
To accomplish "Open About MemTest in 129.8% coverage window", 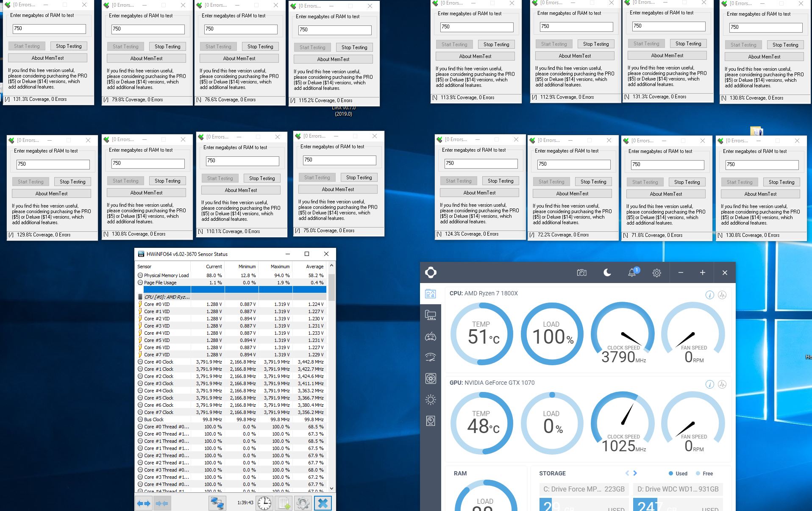I will pos(51,194).
